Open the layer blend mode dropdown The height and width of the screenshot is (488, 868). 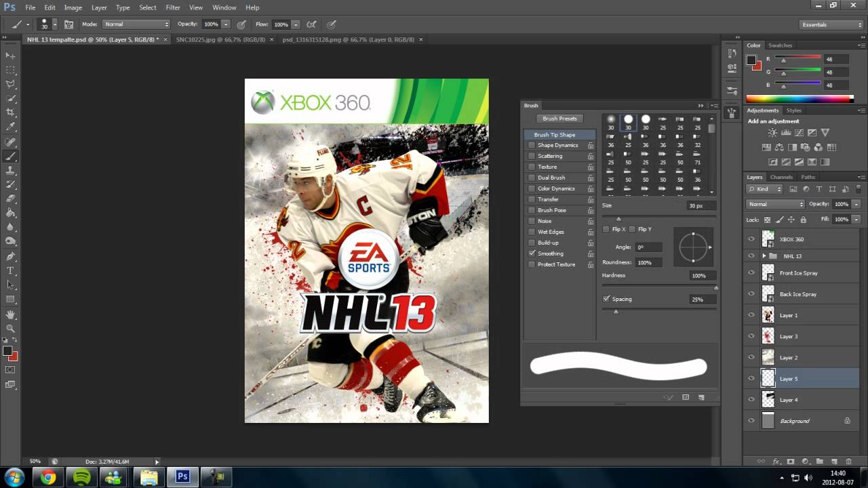(775, 204)
